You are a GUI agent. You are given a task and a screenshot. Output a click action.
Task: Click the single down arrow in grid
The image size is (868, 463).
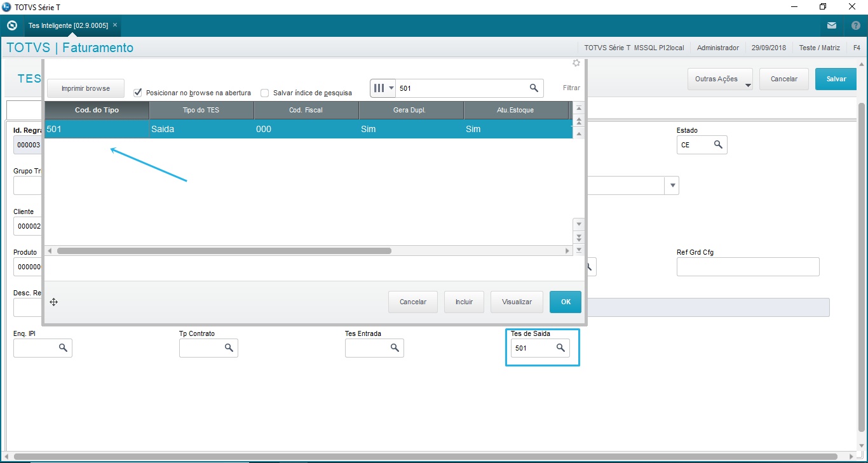click(578, 224)
